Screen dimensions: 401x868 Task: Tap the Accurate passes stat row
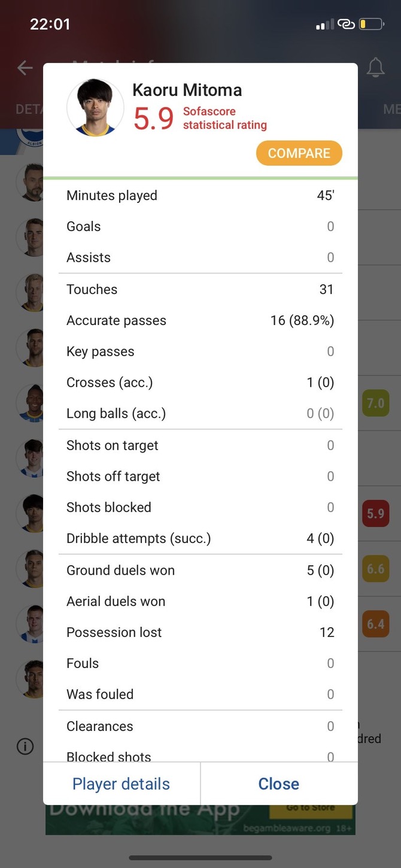click(x=200, y=320)
